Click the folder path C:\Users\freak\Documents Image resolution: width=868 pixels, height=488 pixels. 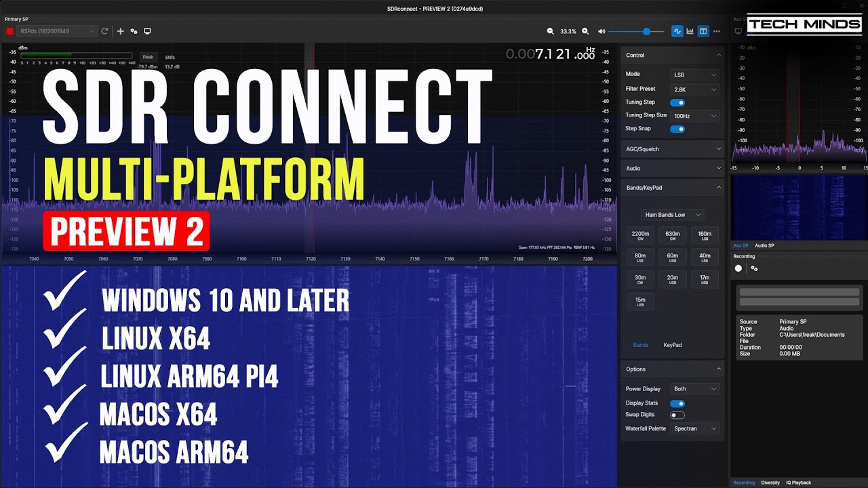tap(812, 335)
